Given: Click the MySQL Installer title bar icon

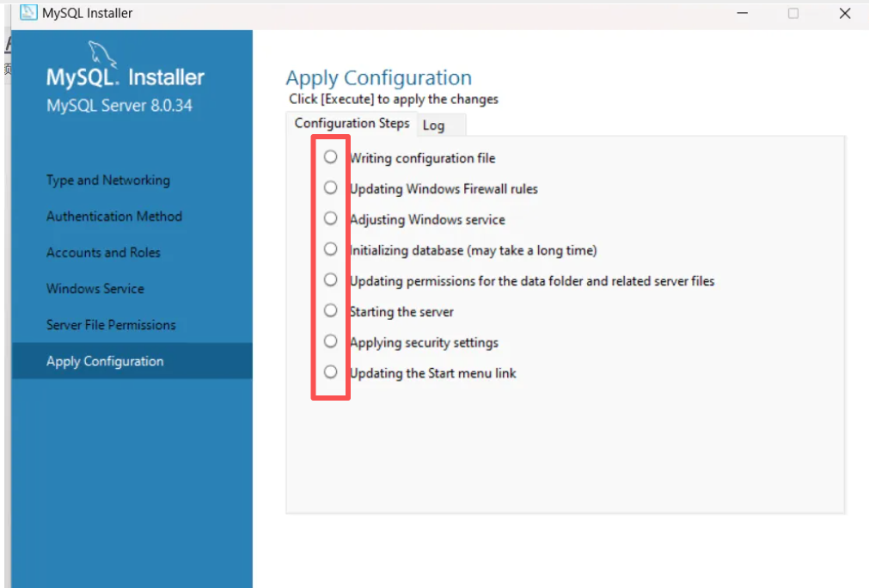Looking at the screenshot, I should [28, 12].
